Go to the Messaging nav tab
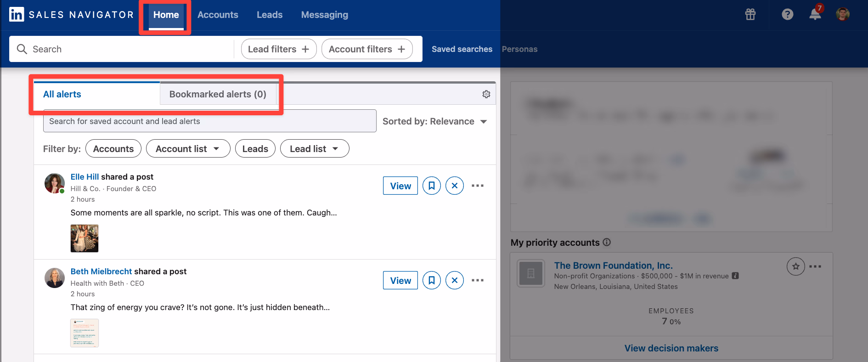This screenshot has height=362, width=868. point(325,15)
